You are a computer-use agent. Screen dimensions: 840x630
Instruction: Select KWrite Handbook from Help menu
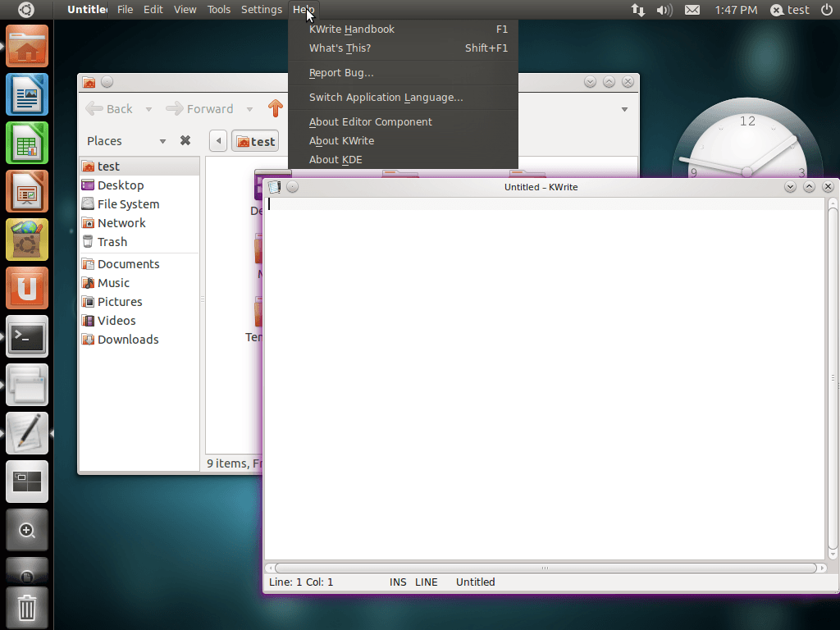tap(352, 30)
